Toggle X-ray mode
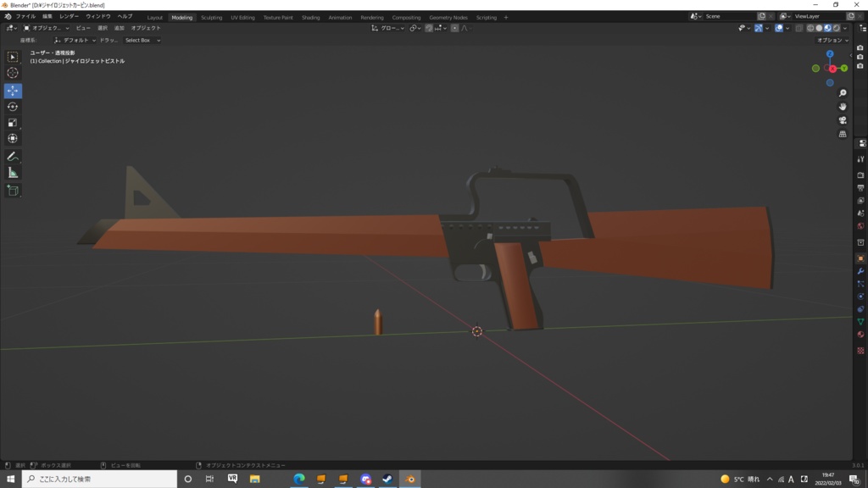Image resolution: width=868 pixels, height=488 pixels. tap(798, 28)
